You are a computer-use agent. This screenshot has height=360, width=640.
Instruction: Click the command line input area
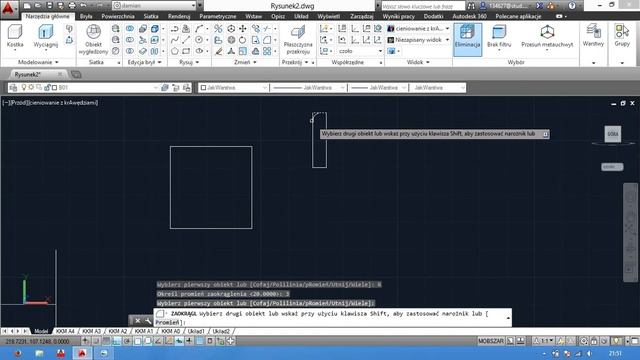(333, 318)
